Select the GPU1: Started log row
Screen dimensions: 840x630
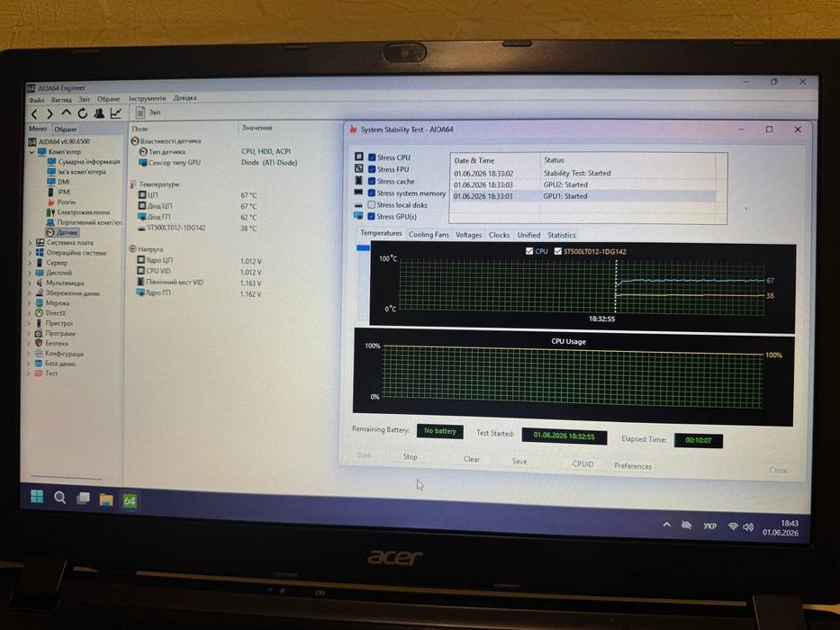tap(584, 196)
